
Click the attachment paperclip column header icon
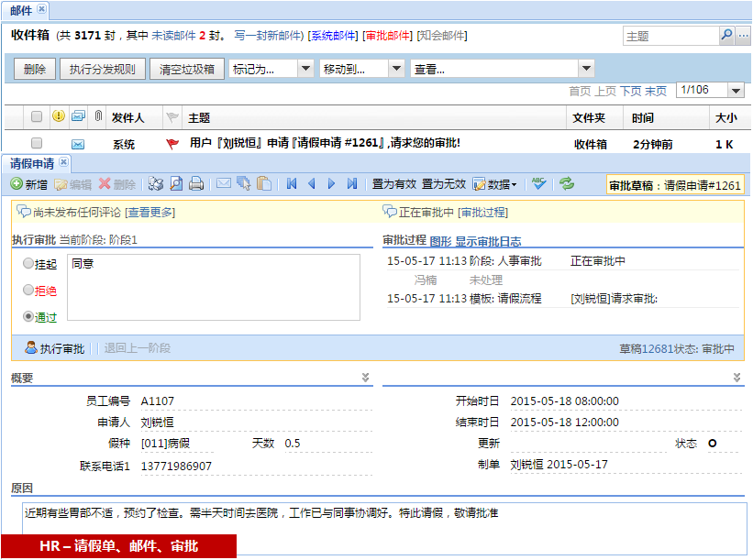tap(98, 116)
